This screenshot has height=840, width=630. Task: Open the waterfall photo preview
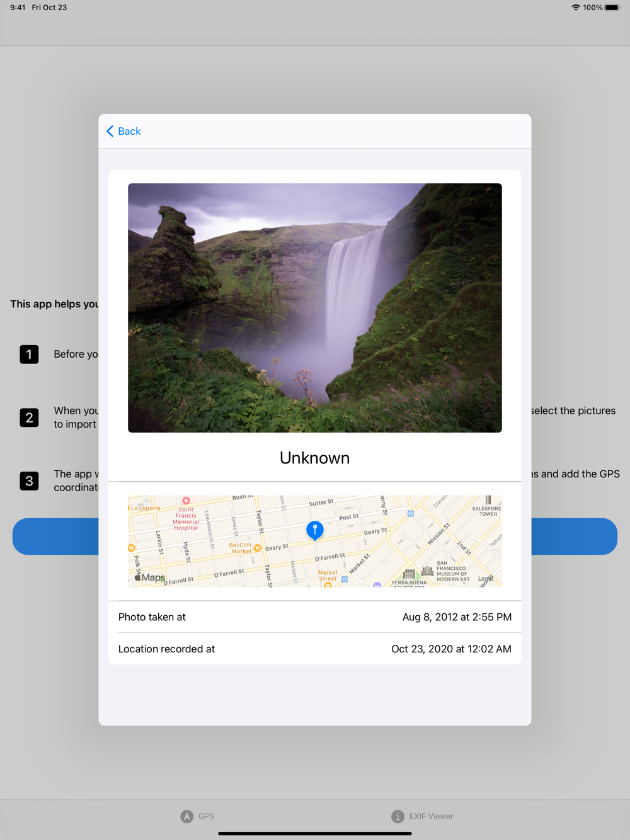[315, 308]
